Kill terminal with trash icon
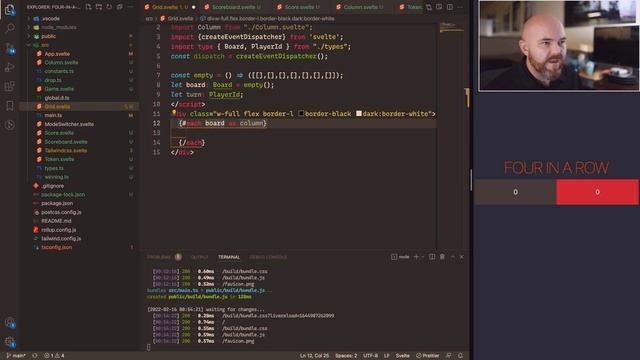 (x=442, y=257)
